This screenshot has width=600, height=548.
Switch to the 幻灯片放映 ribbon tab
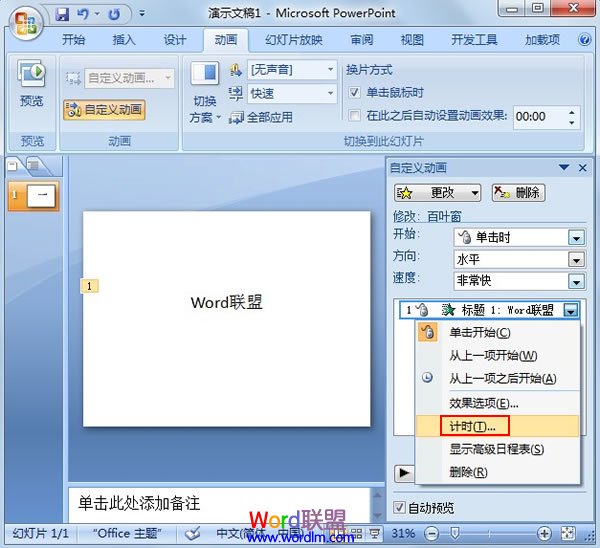(x=294, y=39)
